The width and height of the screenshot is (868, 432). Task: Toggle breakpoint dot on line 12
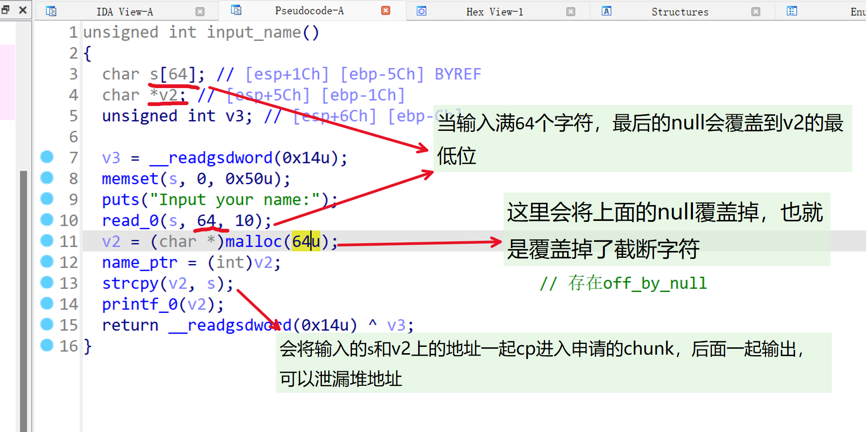point(47,261)
